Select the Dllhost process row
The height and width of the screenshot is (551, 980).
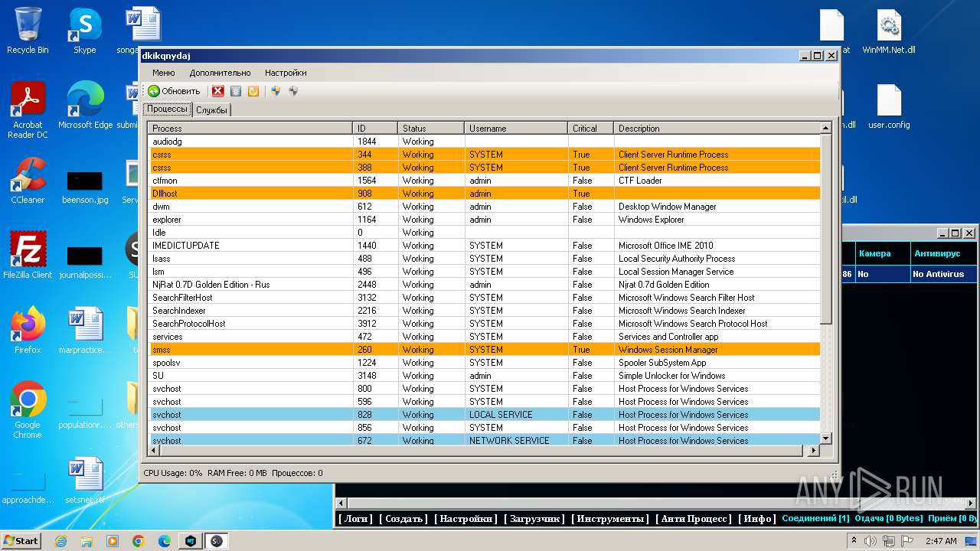(484, 194)
